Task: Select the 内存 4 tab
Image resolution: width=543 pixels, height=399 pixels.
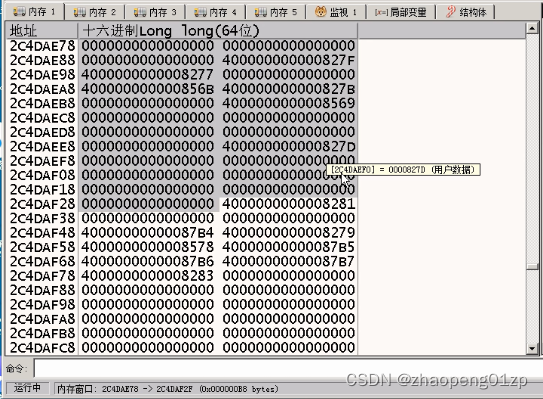Action: tap(215, 12)
